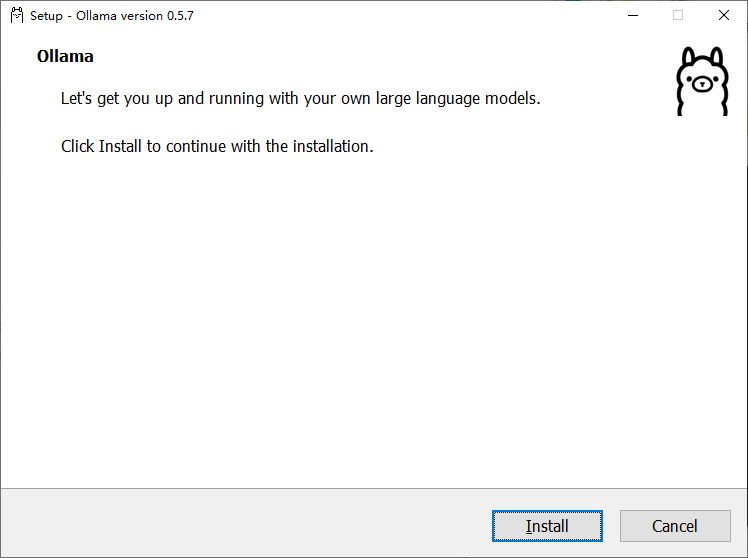Close the Ollama setup window

723,15
